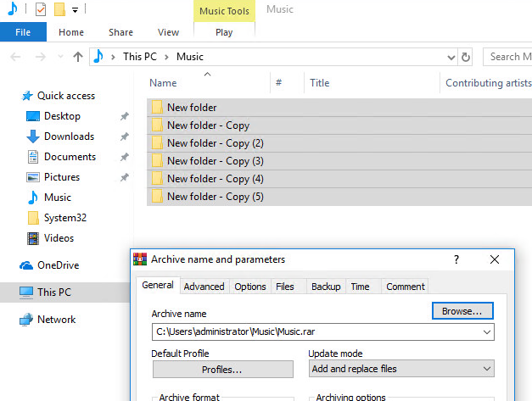Switch to the Comment tab
532x401 pixels.
click(406, 287)
